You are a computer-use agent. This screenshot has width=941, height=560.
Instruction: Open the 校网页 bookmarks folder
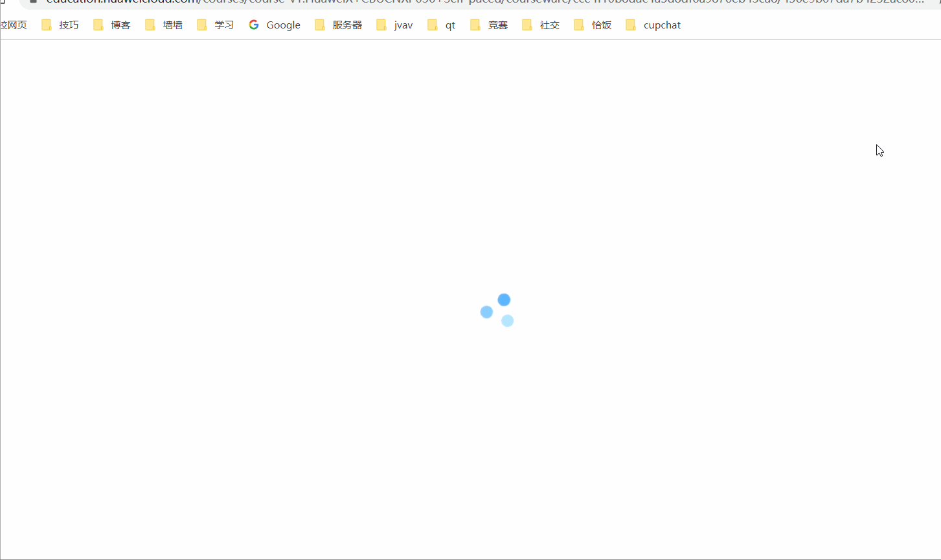click(x=14, y=25)
